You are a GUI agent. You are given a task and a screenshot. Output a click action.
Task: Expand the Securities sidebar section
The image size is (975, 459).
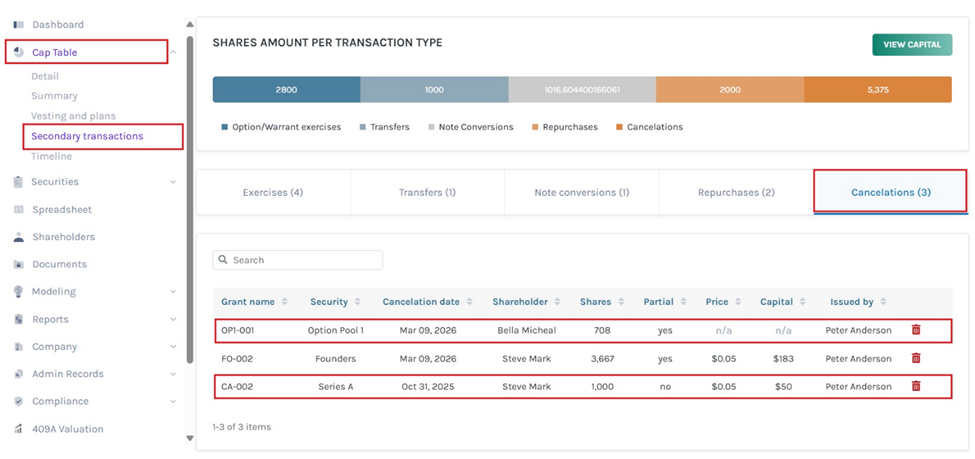point(173,182)
